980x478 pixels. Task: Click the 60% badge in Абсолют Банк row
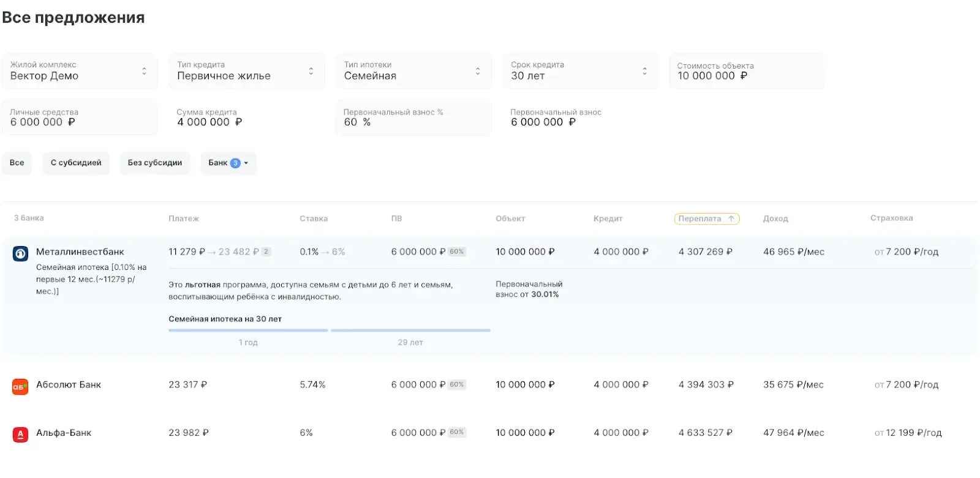click(457, 384)
